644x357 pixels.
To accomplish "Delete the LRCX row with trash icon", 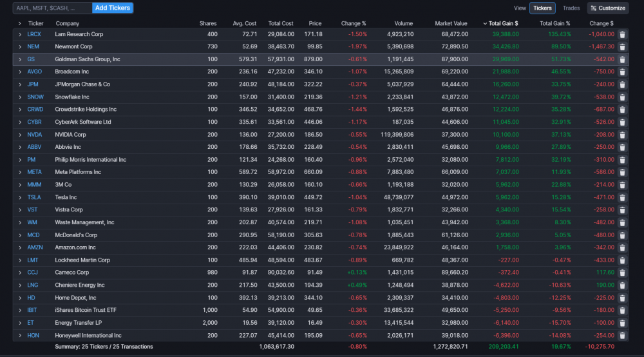I will [622, 34].
